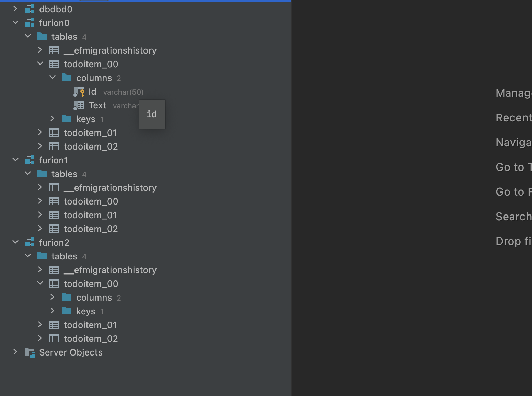Expand keys folder in furion2 todoitem_00

(x=52, y=311)
